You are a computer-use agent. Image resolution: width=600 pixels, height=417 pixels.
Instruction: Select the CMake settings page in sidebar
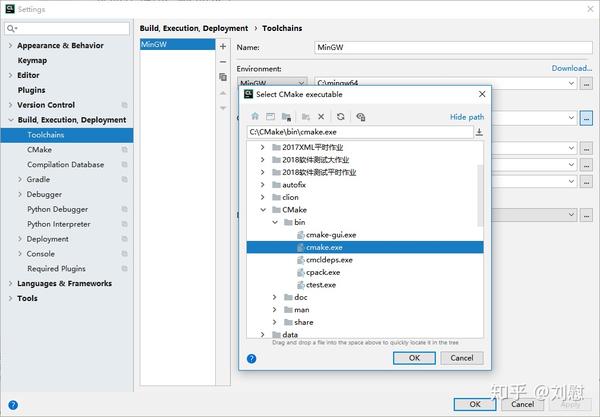[39, 150]
